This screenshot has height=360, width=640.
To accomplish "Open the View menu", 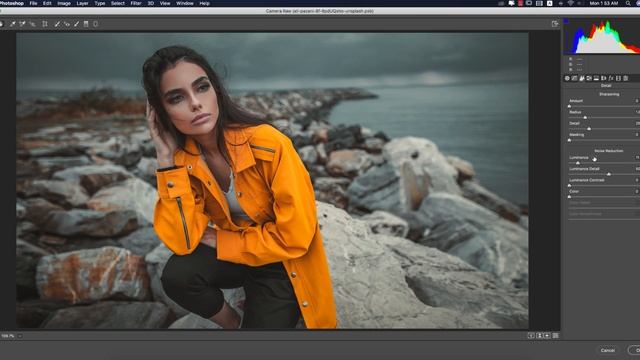I will [x=165, y=3].
